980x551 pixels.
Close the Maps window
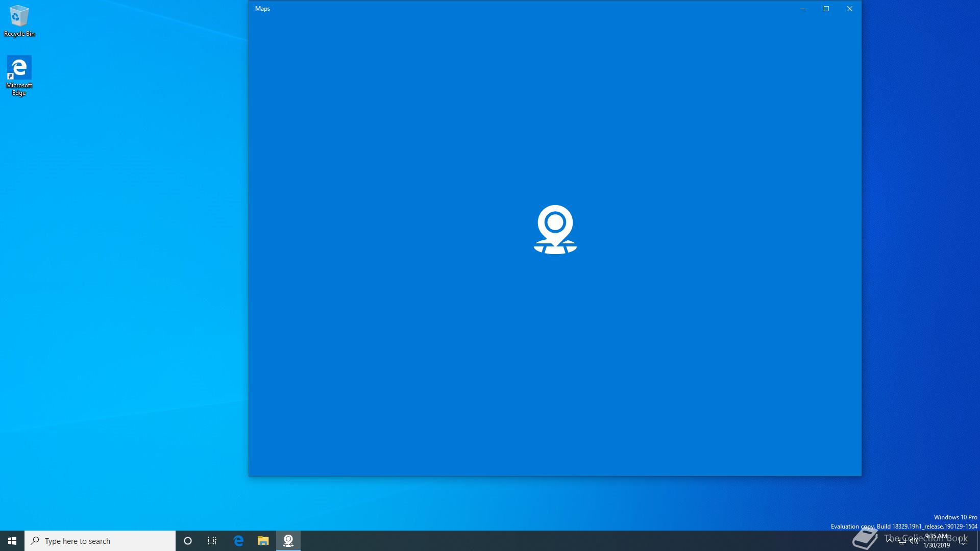[850, 9]
